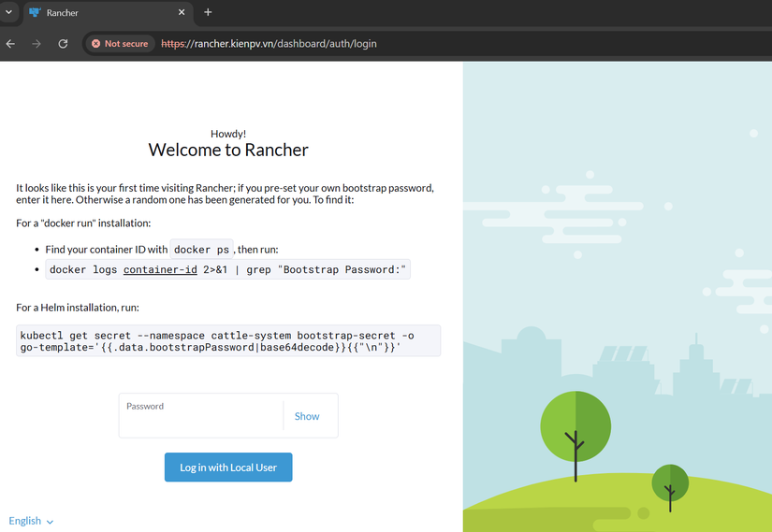This screenshot has width=772, height=532.
Task: Click 'For a "docker run" installation:' text
Action: click(x=83, y=223)
